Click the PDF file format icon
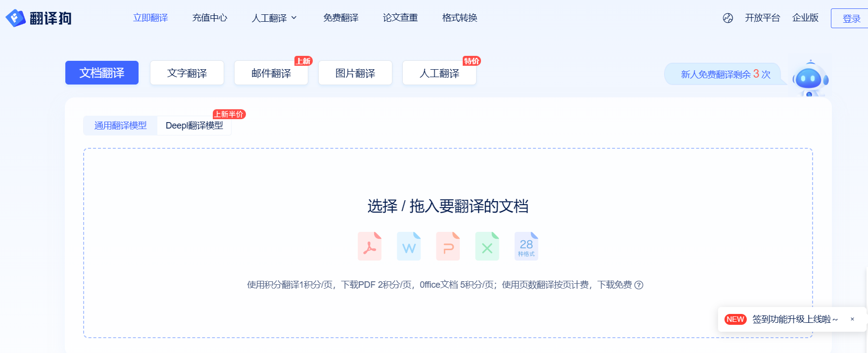868x353 pixels. (369, 246)
